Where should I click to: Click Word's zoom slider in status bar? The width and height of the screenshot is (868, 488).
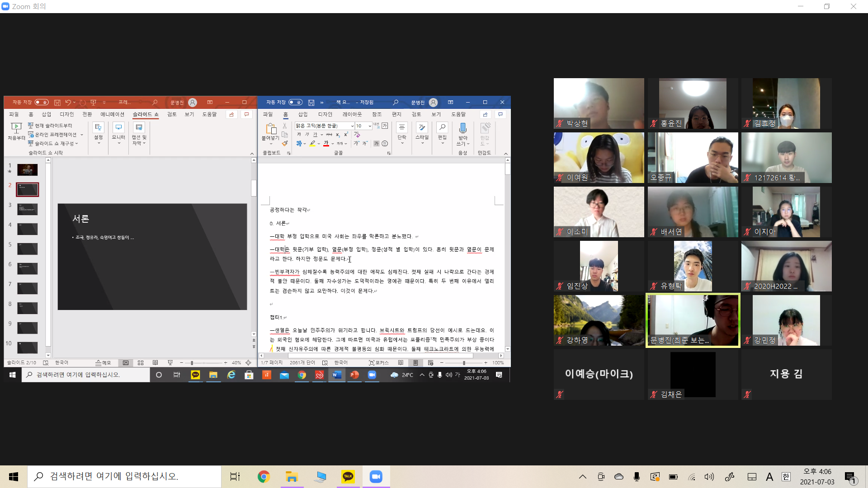(x=463, y=363)
